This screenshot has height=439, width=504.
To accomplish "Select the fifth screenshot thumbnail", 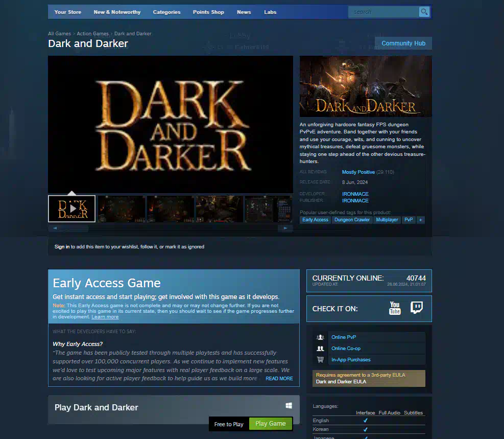I will coord(269,209).
